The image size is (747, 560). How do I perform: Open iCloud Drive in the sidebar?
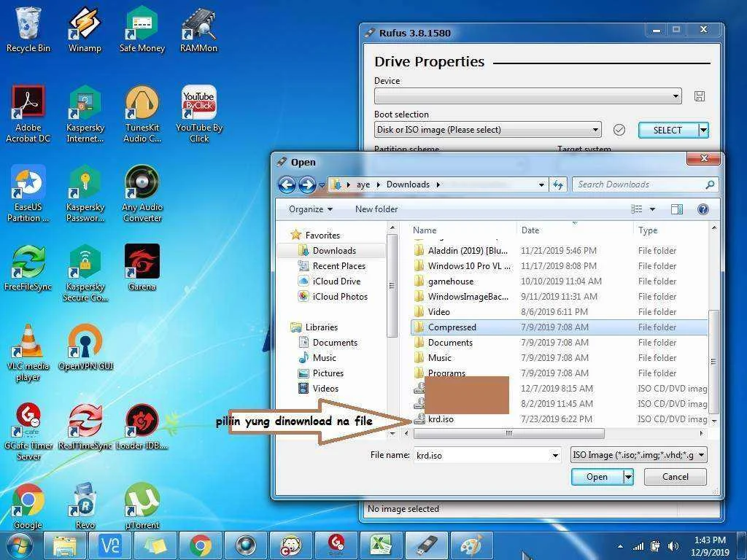pyautogui.click(x=336, y=281)
